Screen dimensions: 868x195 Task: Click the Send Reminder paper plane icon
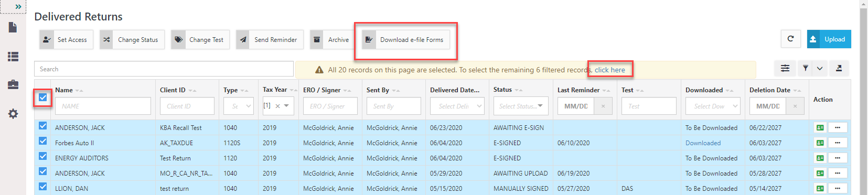243,39
